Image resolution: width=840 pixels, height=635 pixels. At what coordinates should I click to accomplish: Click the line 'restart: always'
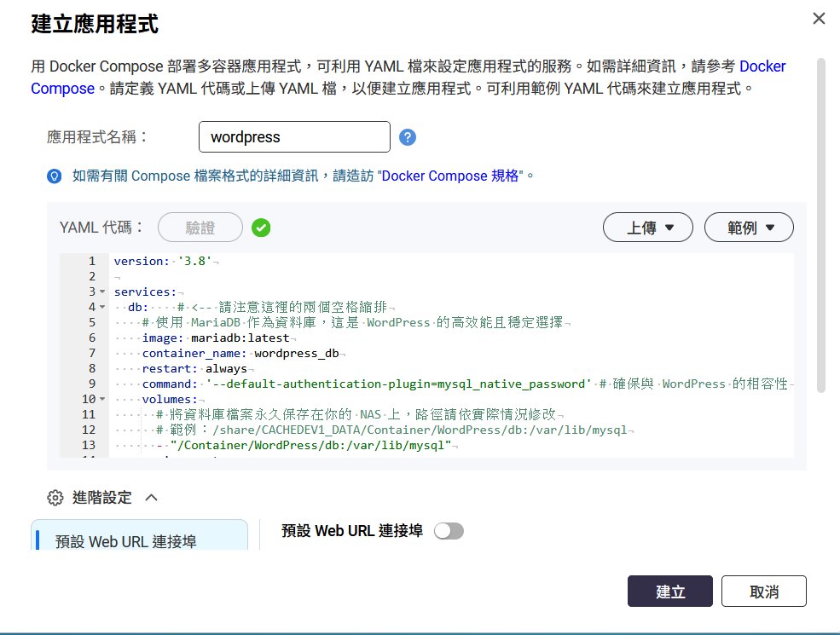pos(194,369)
